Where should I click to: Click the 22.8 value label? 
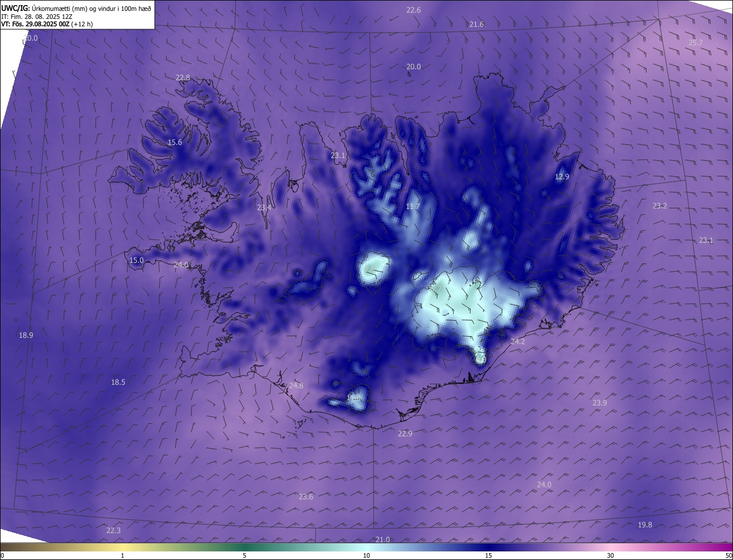tap(183, 78)
